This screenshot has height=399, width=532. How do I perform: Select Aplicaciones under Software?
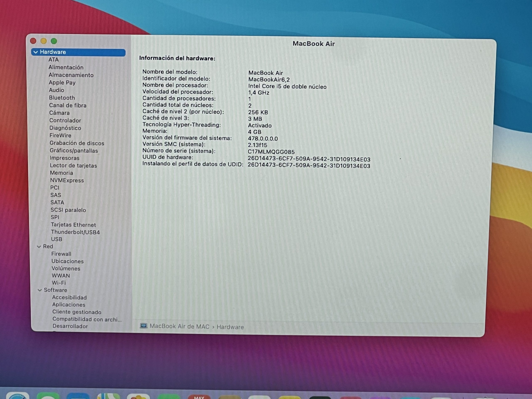[x=69, y=304]
